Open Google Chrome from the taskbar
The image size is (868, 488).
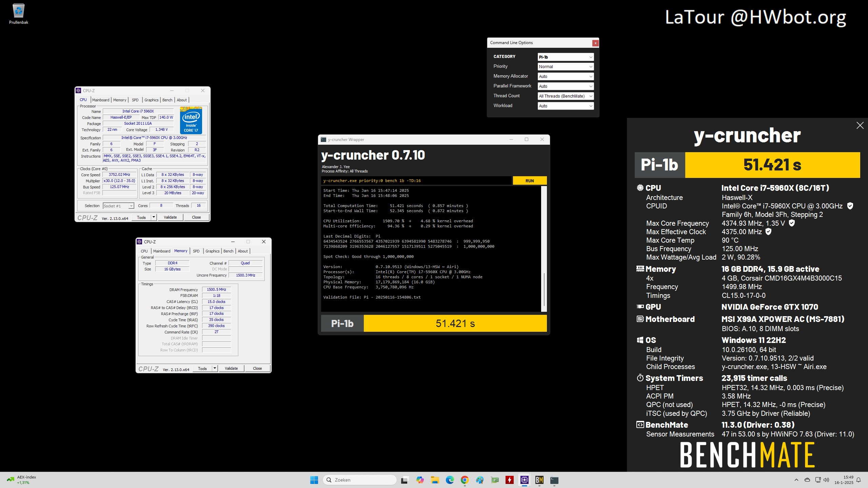pos(465,480)
